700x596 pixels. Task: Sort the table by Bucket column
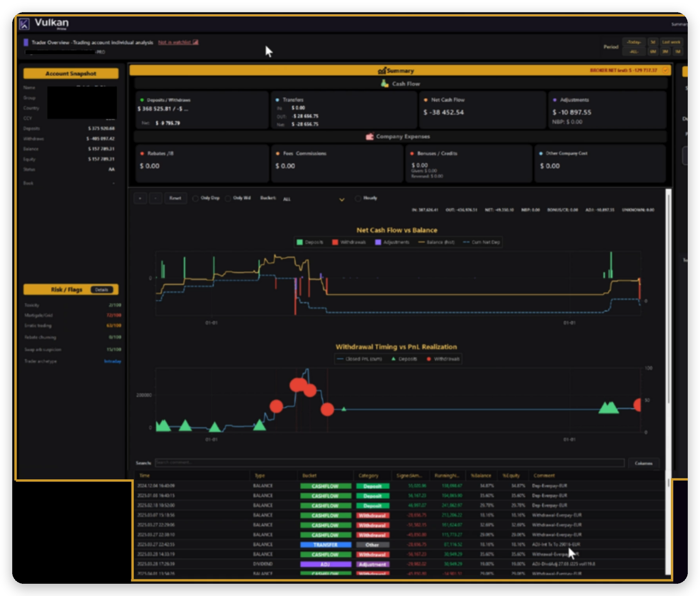pyautogui.click(x=309, y=476)
